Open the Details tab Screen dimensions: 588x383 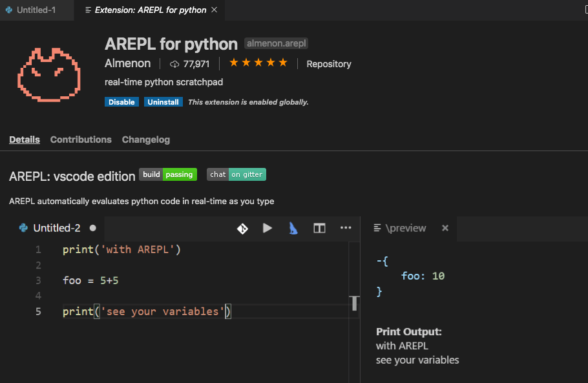(x=25, y=140)
